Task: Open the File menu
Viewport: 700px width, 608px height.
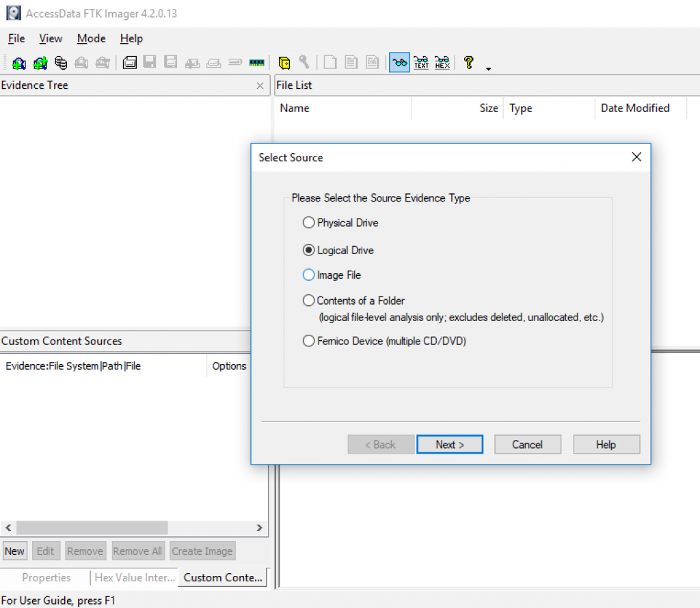Action: click(16, 38)
